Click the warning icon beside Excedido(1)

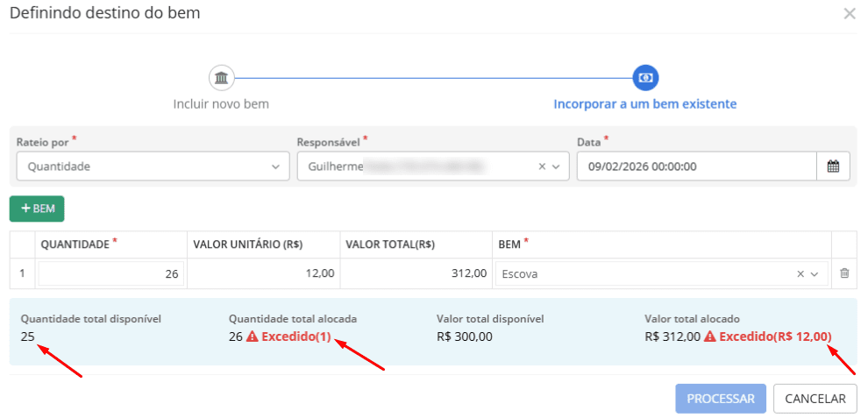pyautogui.click(x=252, y=337)
